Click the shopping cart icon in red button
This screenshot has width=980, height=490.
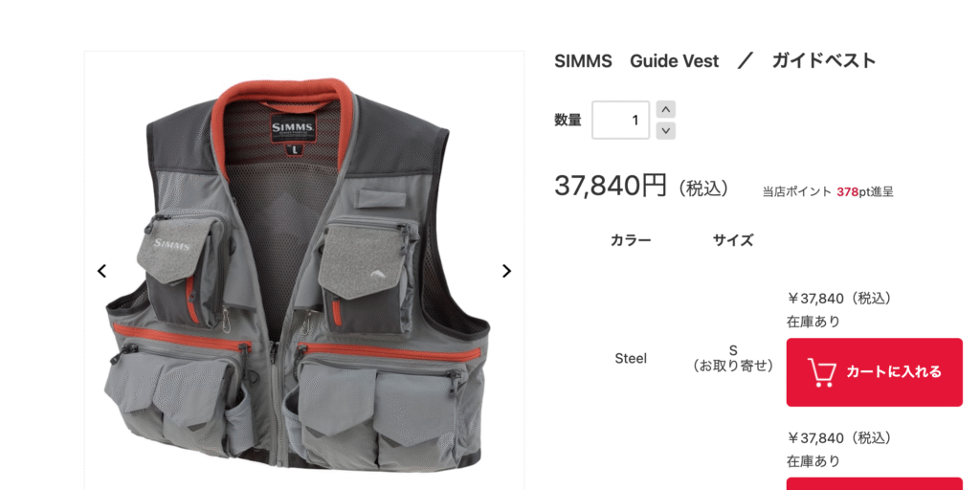pos(822,372)
